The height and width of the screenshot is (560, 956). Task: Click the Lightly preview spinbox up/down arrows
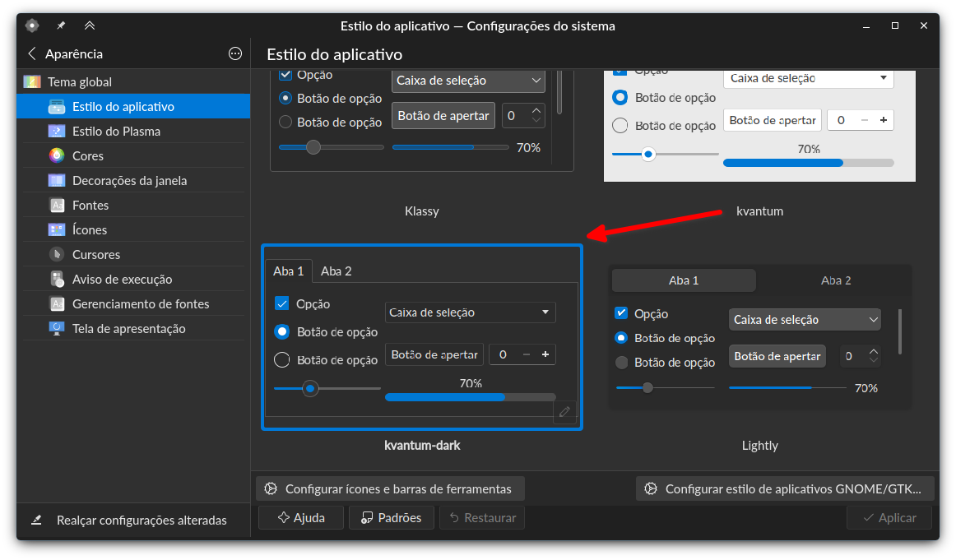874,356
